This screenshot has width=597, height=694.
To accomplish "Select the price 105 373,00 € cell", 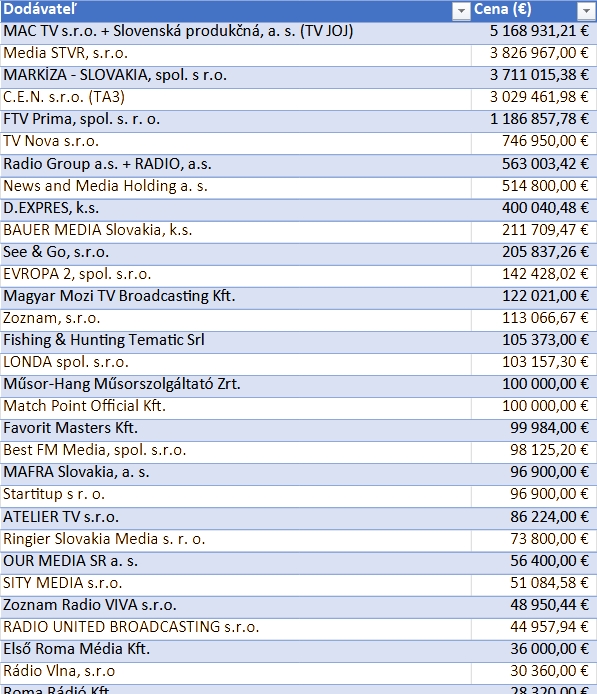I will [x=534, y=342].
